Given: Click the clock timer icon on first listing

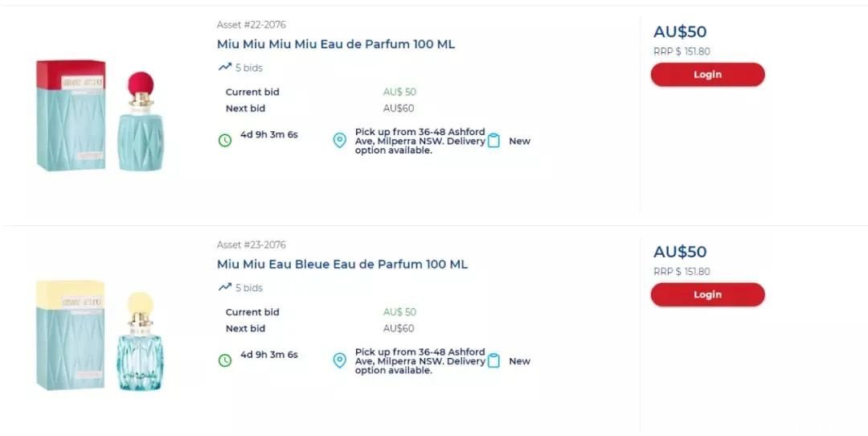Looking at the screenshot, I should pyautogui.click(x=225, y=141).
